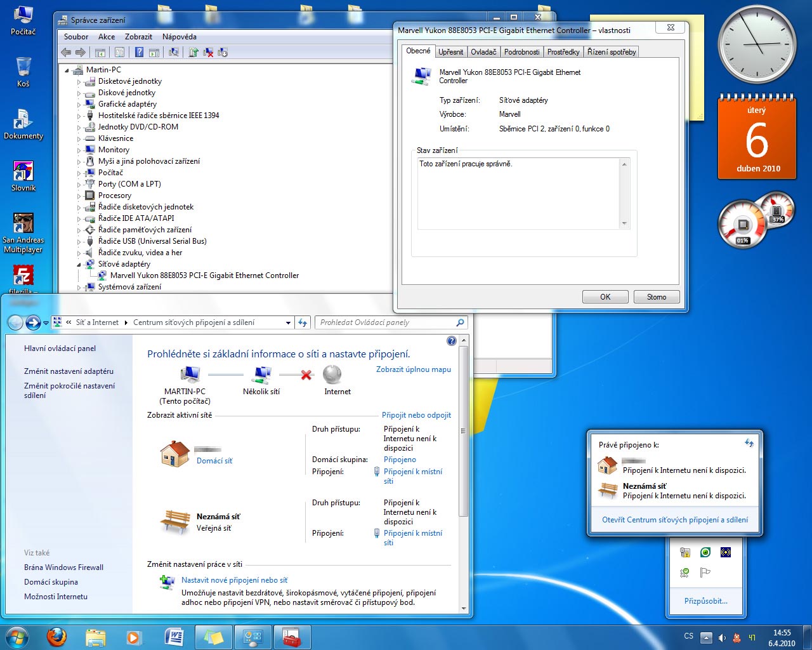Click the Zobrazit úplnou mapu link
Image resolution: width=812 pixels, height=650 pixels.
413,369
